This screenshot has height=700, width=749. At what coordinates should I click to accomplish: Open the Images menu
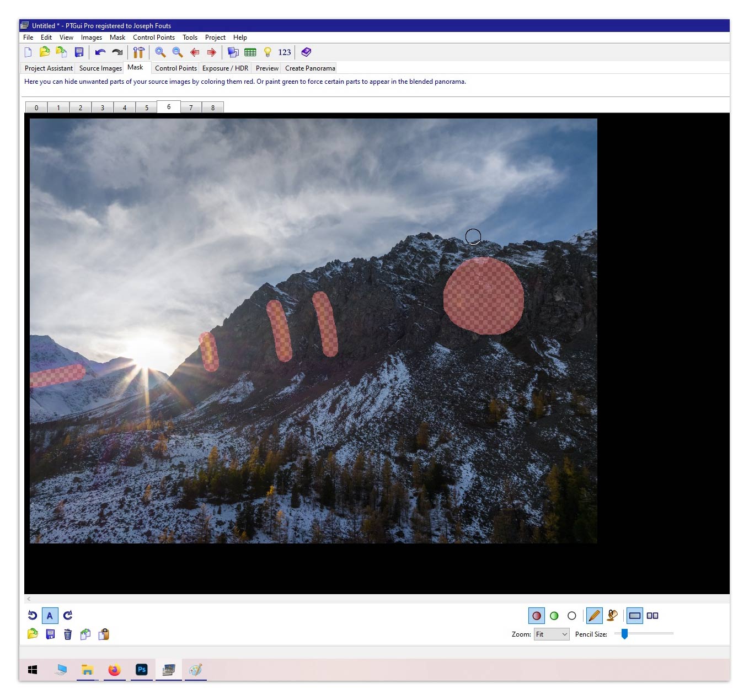pyautogui.click(x=92, y=37)
